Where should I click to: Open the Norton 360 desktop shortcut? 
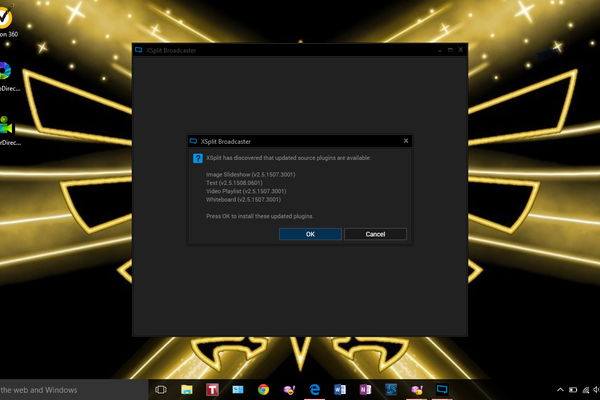(x=8, y=22)
